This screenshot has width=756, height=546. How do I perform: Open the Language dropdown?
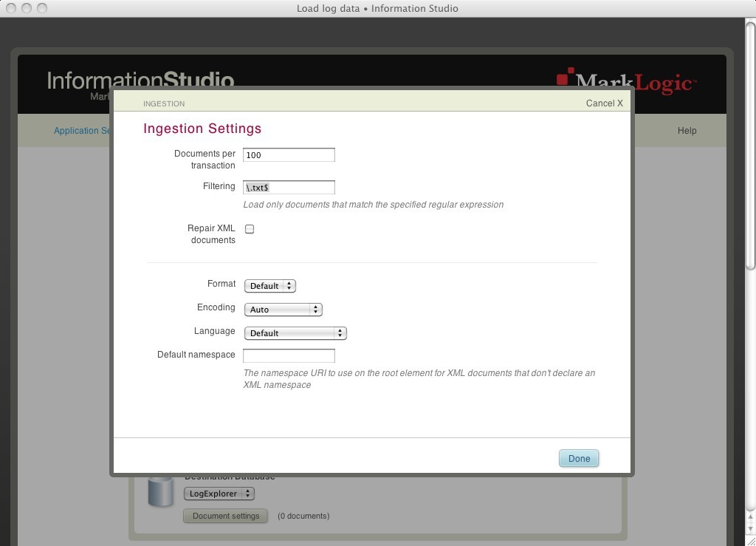click(295, 333)
